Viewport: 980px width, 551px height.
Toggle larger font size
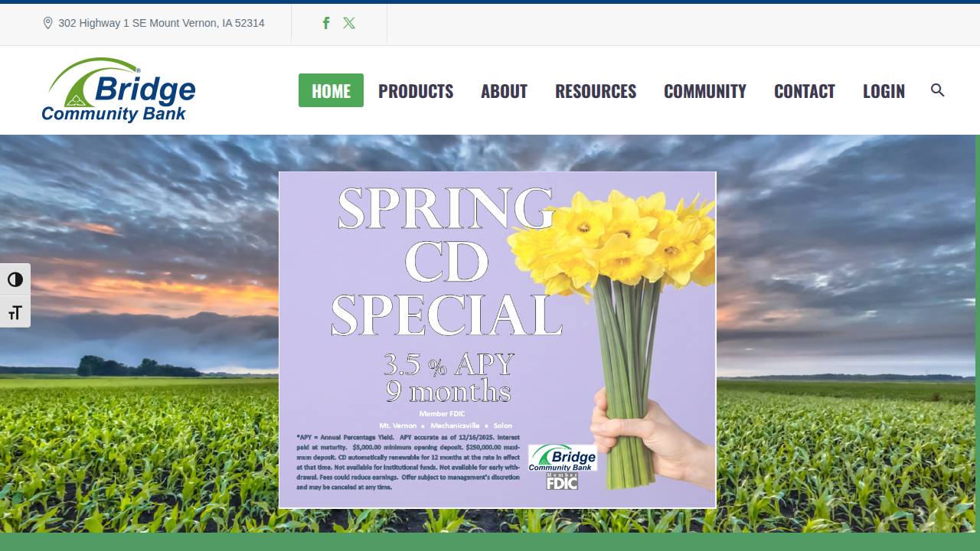15,311
